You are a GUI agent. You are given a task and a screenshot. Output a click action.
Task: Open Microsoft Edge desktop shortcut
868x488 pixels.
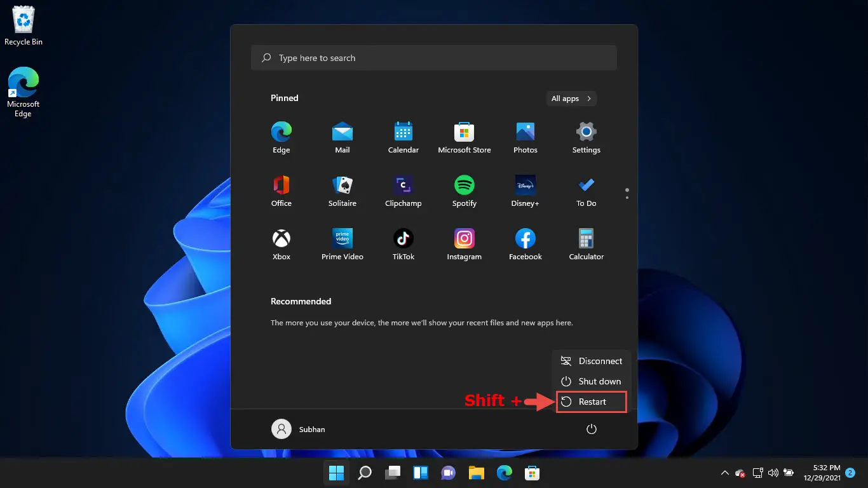click(23, 92)
